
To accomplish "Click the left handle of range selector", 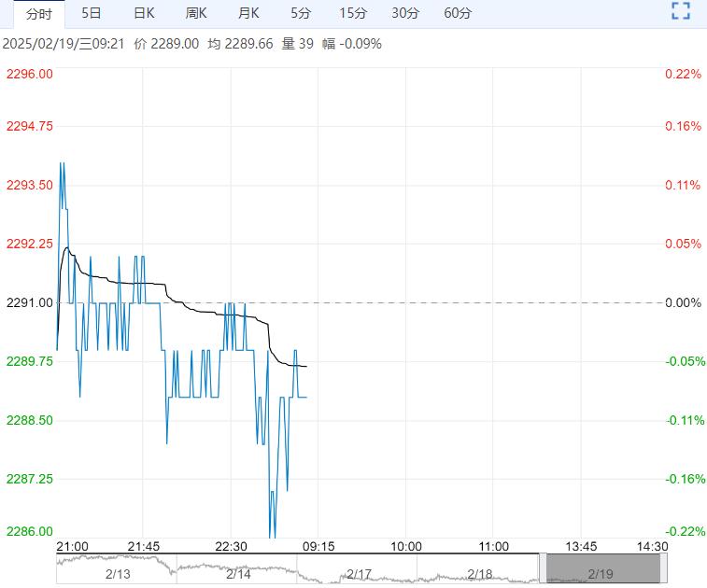I will click(543, 567).
